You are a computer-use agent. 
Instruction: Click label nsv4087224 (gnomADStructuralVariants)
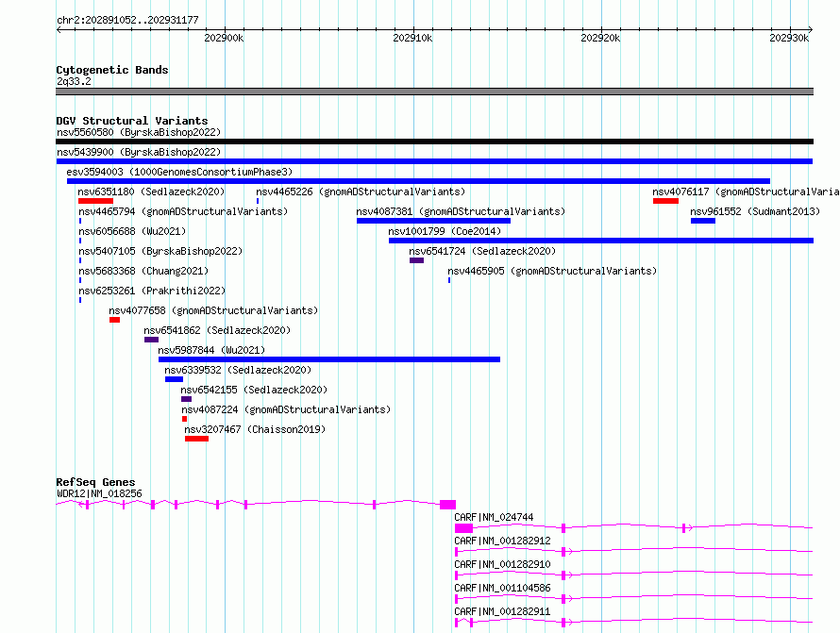point(286,409)
